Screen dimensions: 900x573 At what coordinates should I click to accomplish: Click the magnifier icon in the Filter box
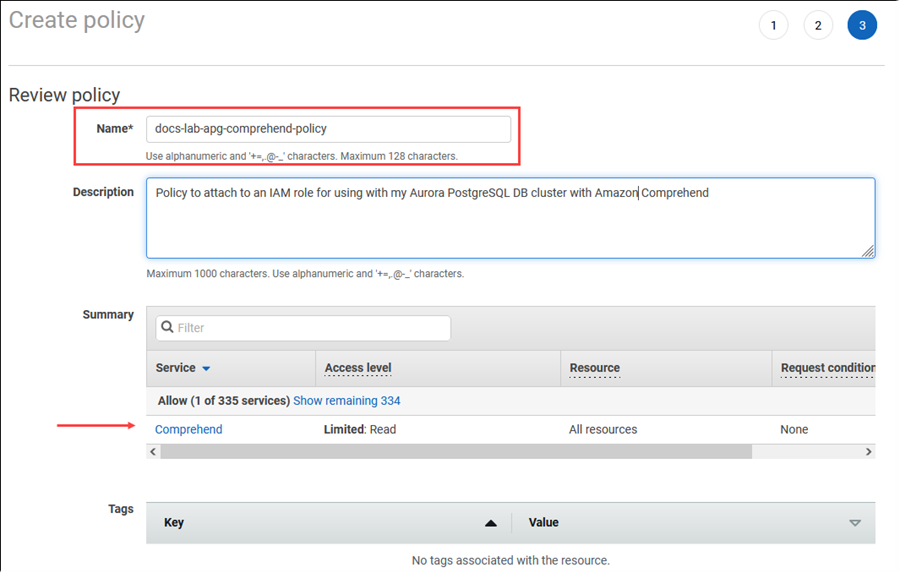click(167, 328)
